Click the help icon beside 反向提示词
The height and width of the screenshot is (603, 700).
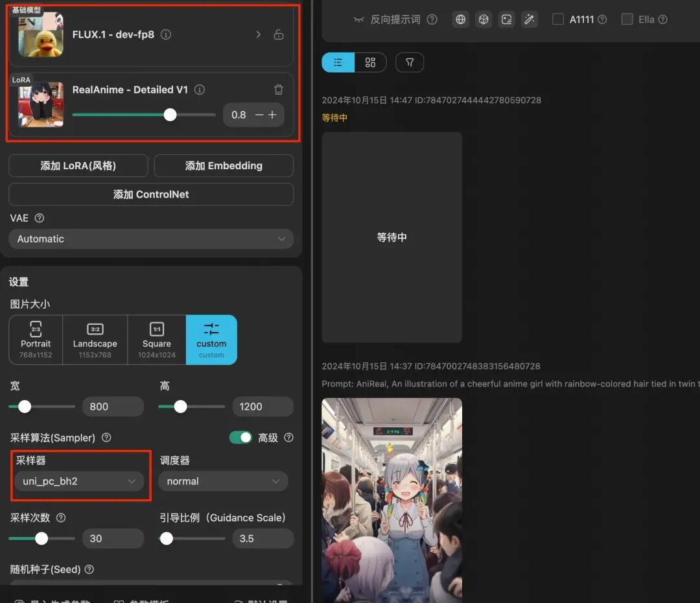[x=432, y=19]
